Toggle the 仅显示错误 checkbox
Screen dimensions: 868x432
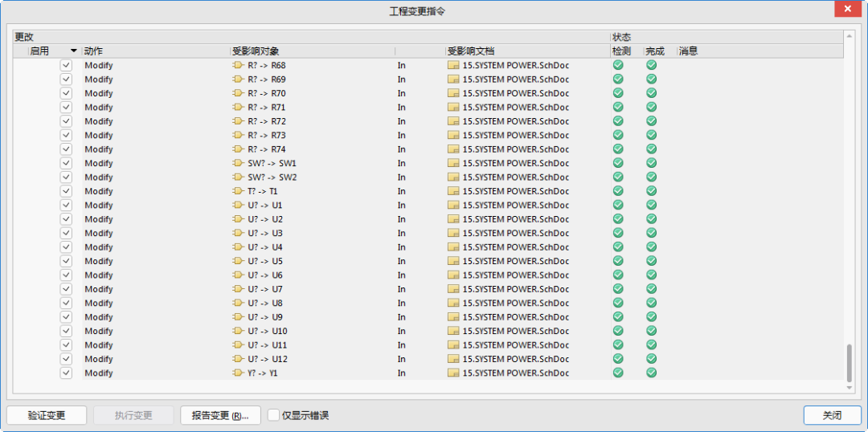(274, 415)
